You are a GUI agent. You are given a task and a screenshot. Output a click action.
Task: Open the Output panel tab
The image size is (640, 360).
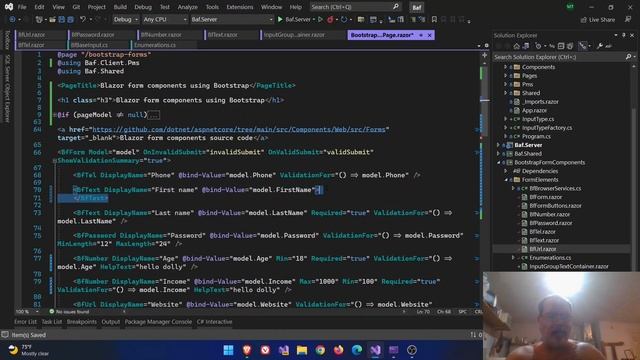[x=111, y=322]
